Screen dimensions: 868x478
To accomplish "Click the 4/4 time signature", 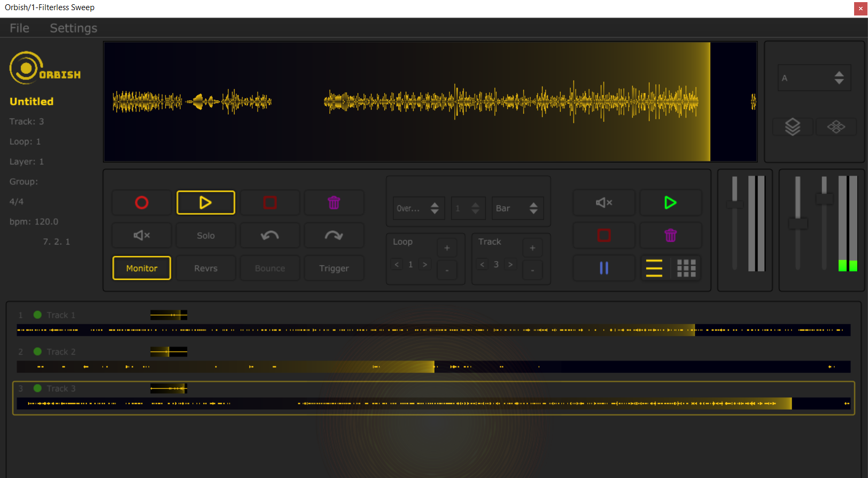I will [17, 201].
